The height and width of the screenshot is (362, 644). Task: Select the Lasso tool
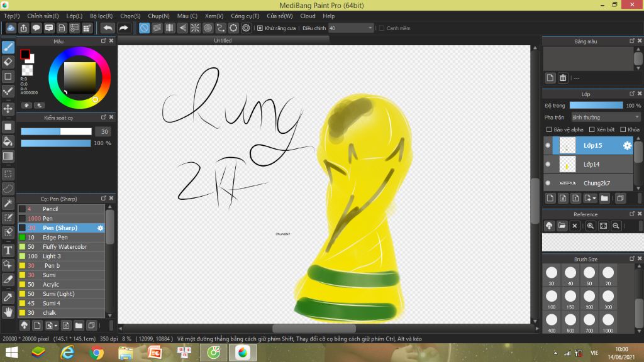click(x=8, y=189)
